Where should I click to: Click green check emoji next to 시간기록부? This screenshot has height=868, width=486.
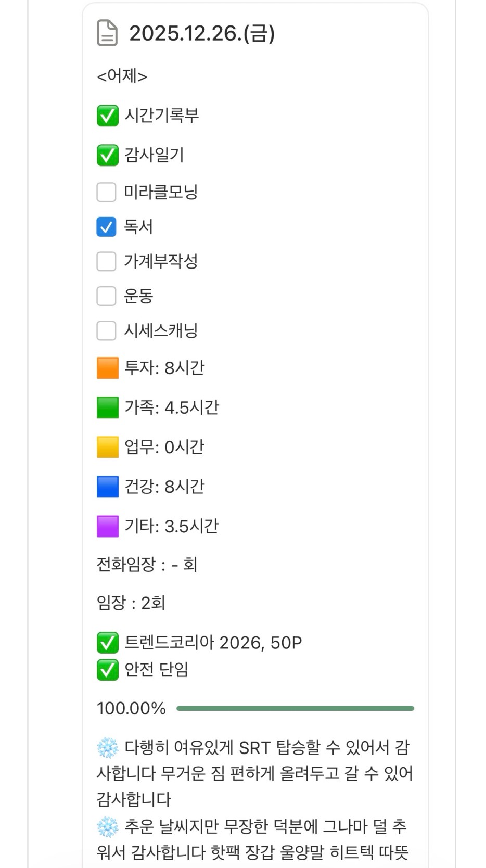pos(108,116)
